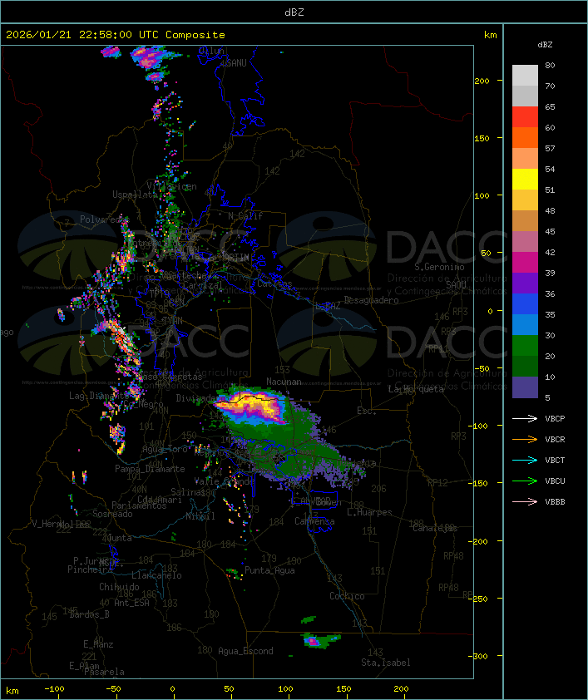Viewport: 588px width, 700px height.
Task: Select the cyan VBCT arrow icon
Action: tap(525, 460)
